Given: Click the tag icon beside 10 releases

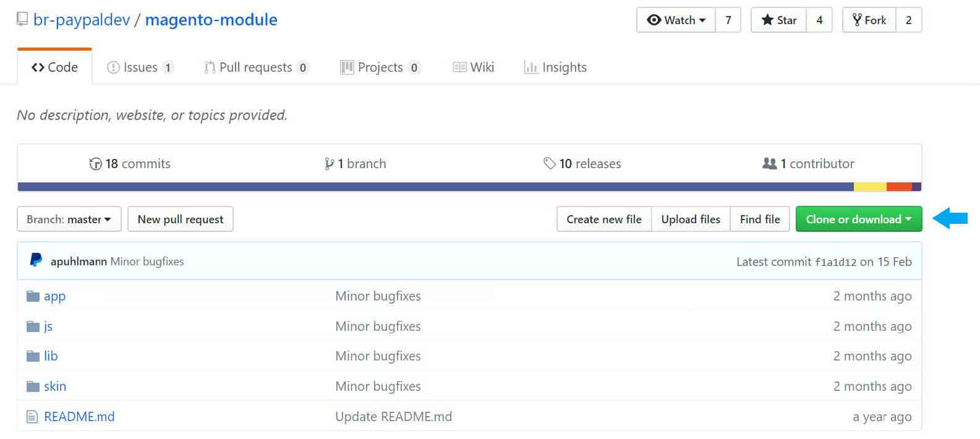Looking at the screenshot, I should pyautogui.click(x=549, y=163).
